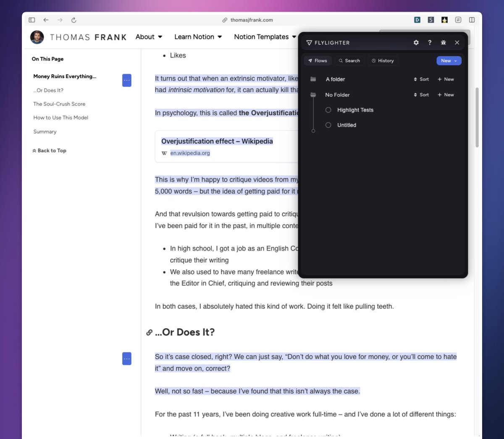Go back in browser history
This screenshot has width=504, height=439.
[46, 20]
